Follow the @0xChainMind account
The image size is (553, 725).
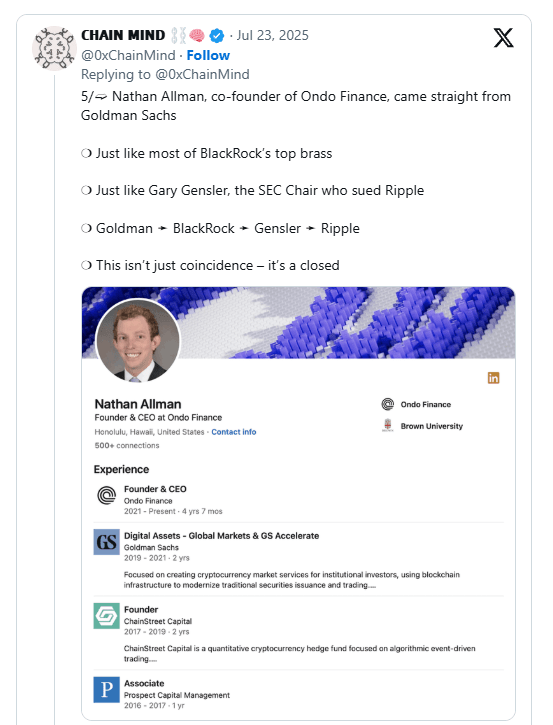pos(208,55)
